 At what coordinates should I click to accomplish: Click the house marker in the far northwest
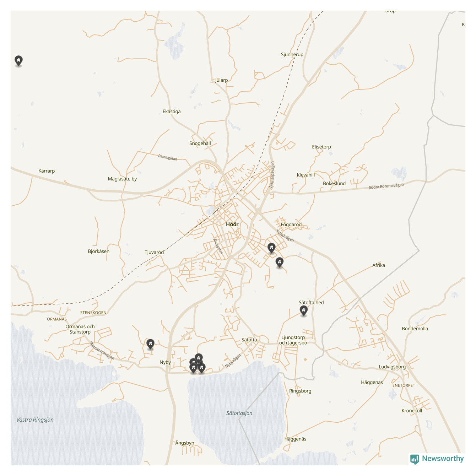18,60
